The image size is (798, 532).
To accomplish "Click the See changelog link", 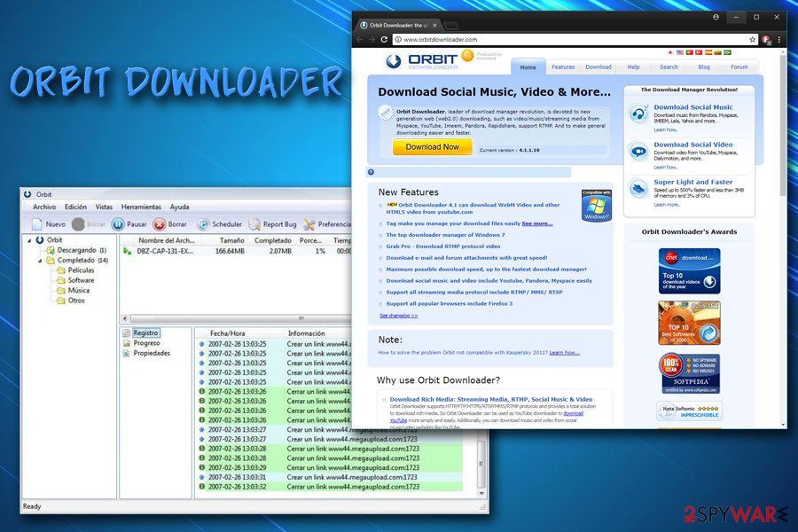I will pyautogui.click(x=398, y=316).
